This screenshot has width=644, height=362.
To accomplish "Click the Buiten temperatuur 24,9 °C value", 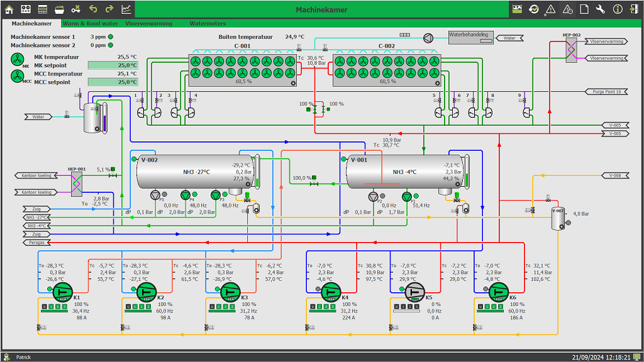I will pos(295,37).
